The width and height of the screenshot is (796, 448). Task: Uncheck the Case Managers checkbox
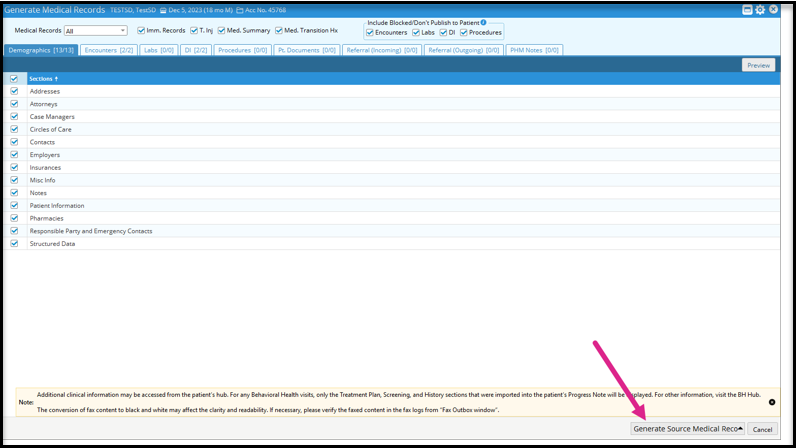pyautogui.click(x=14, y=116)
